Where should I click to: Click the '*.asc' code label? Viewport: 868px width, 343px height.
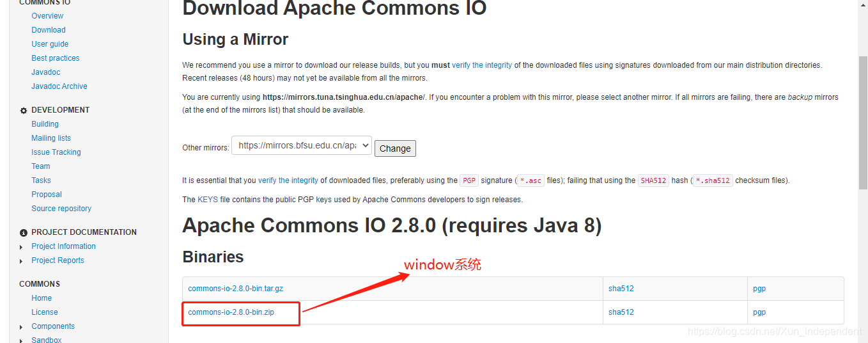[x=530, y=180]
